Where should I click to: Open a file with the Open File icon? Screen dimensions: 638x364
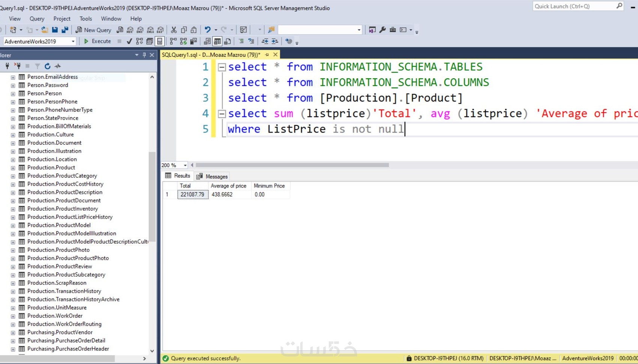[44, 30]
